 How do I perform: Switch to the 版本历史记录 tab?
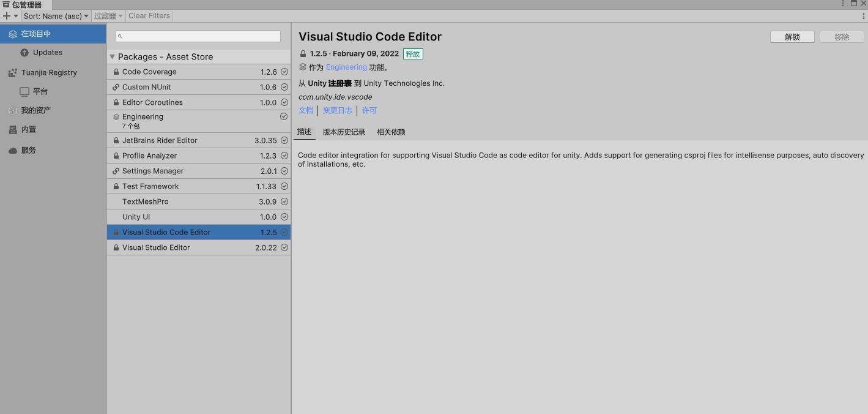point(344,132)
